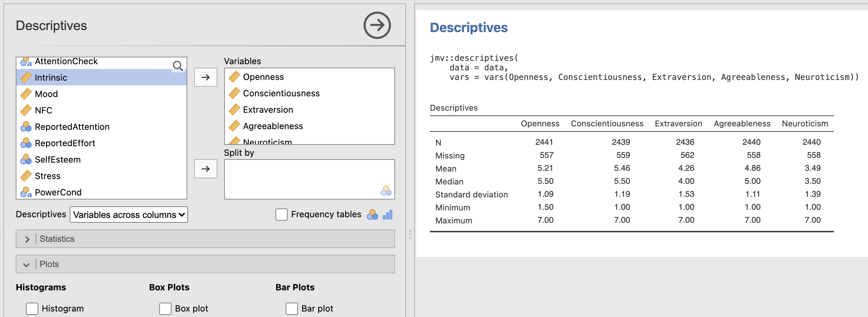Click the Extraversion column header in results
868x317 pixels.
click(x=678, y=124)
